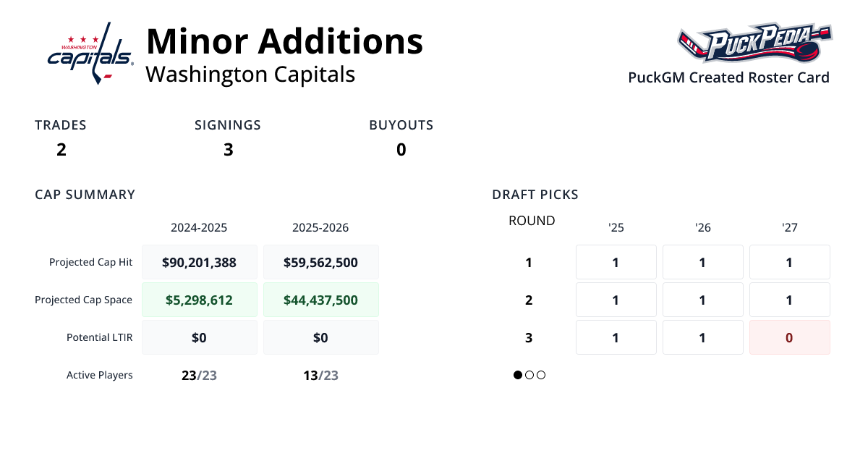The height and width of the screenshot is (456, 868).
Task: Click the 2024-2025 Projected Cap Space box
Action: click(200, 300)
